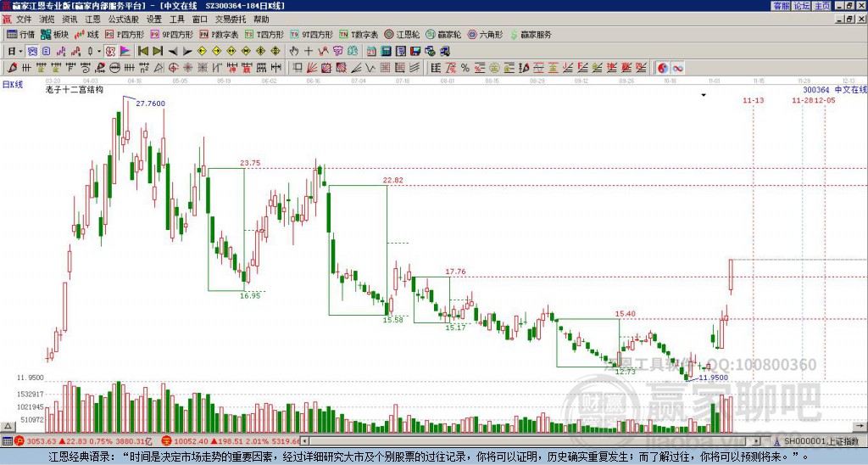Screen dimensions: 868x465
Task: Open the T数字表 tool
Action: (359, 34)
